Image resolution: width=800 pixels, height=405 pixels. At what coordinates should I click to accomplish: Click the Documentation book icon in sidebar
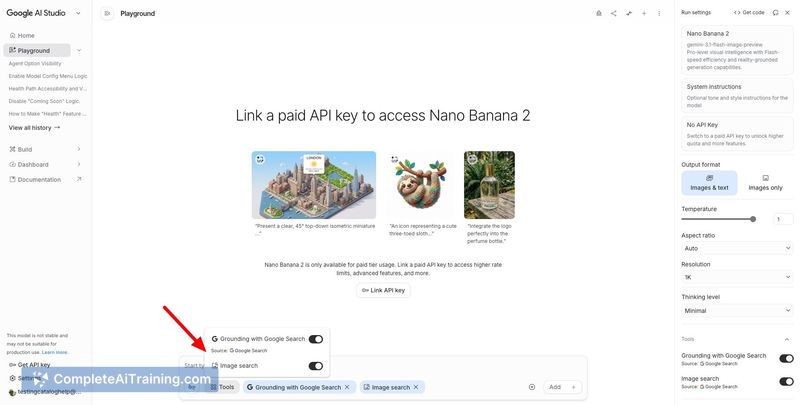[x=12, y=180]
